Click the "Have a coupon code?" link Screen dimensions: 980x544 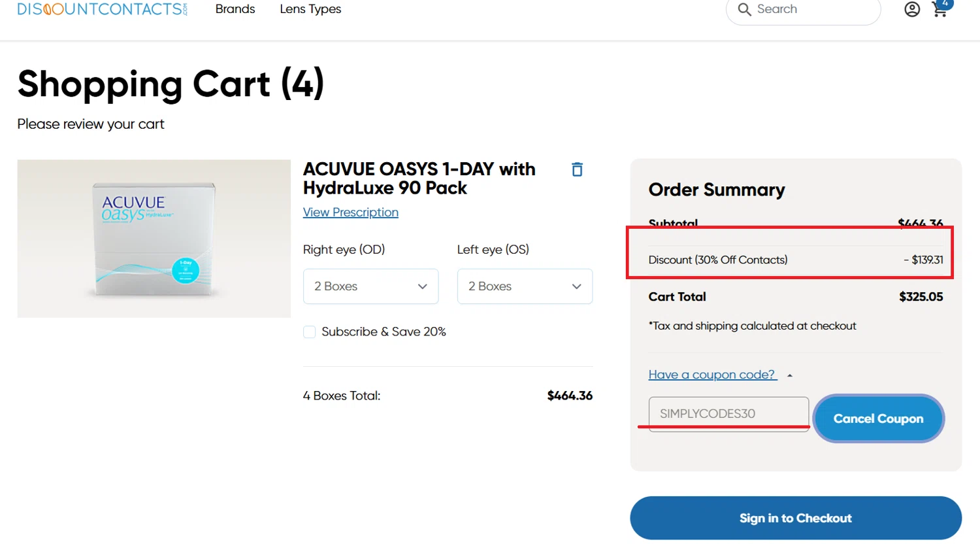point(711,375)
